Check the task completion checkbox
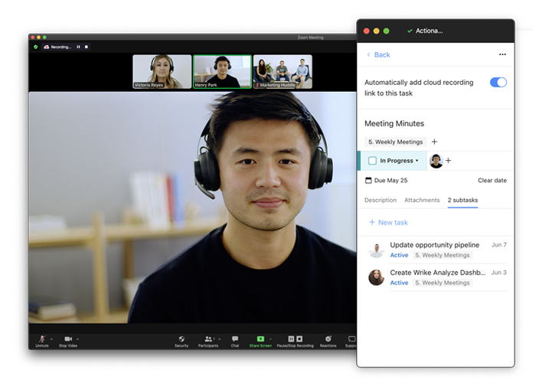The height and width of the screenshot is (392, 539). 372,161
